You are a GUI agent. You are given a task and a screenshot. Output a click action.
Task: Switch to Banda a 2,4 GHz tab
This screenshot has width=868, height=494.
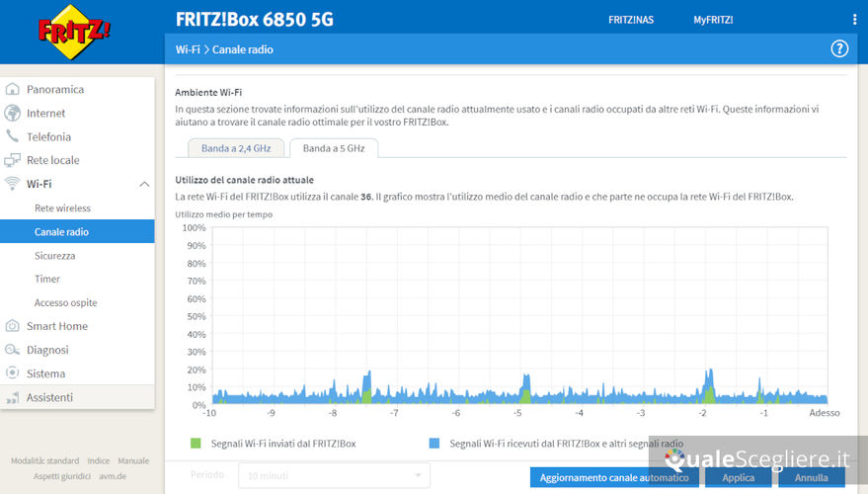point(236,148)
